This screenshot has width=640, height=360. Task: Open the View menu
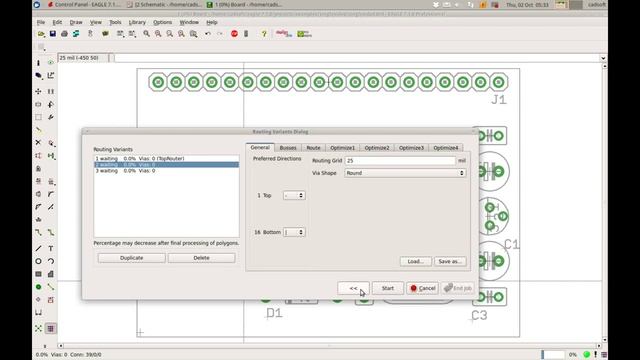click(x=96, y=22)
